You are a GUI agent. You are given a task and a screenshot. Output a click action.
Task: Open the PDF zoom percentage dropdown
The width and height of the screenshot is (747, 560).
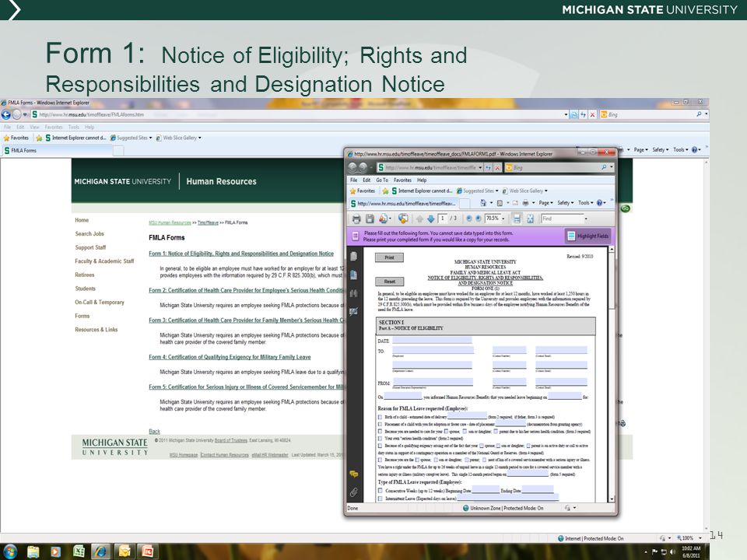click(503, 219)
